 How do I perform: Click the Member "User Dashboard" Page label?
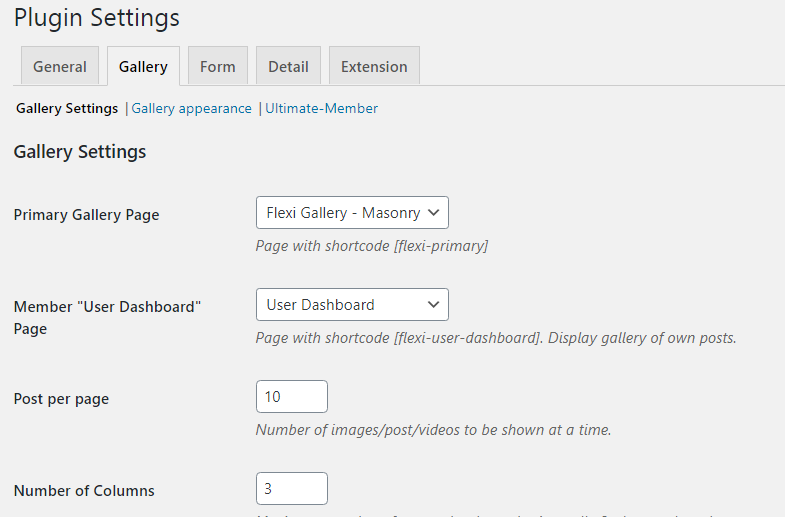pyautogui.click(x=107, y=317)
